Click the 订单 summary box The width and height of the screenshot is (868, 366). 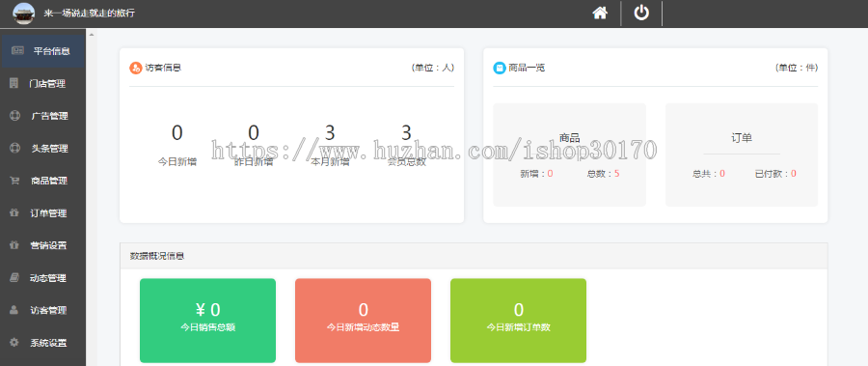(x=742, y=155)
